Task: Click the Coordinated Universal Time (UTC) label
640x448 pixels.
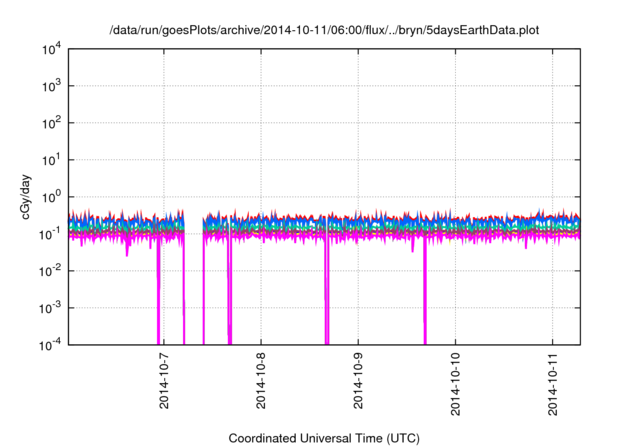Action: pyautogui.click(x=324, y=438)
